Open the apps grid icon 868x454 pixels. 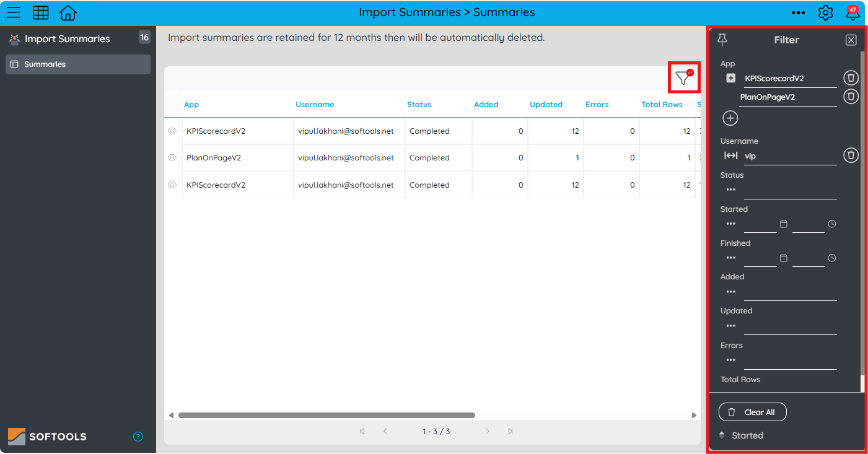click(x=40, y=12)
